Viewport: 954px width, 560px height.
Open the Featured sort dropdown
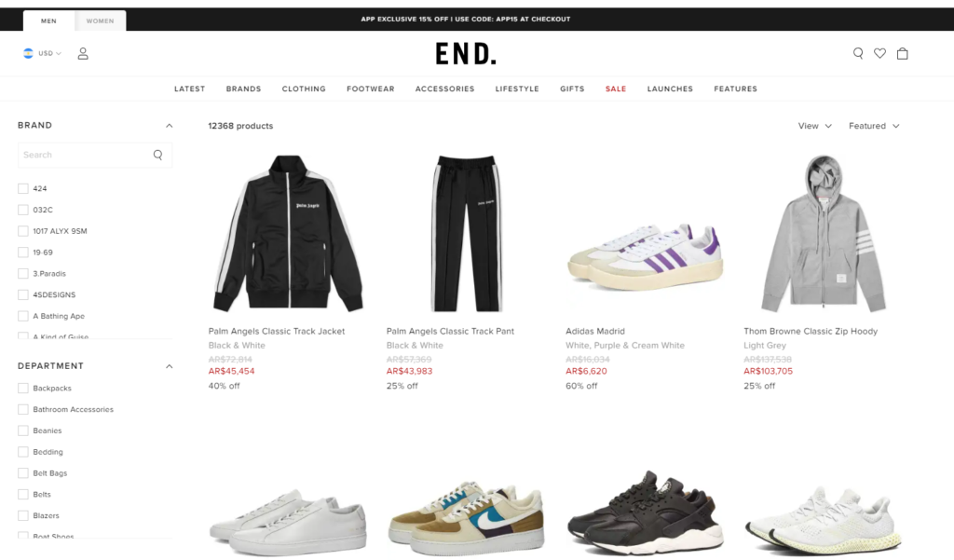[x=874, y=126]
